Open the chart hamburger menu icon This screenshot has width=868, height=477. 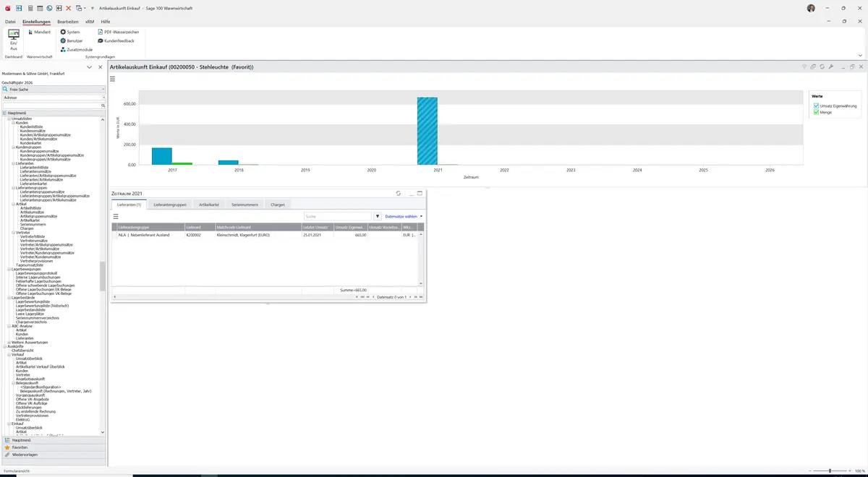(113, 79)
